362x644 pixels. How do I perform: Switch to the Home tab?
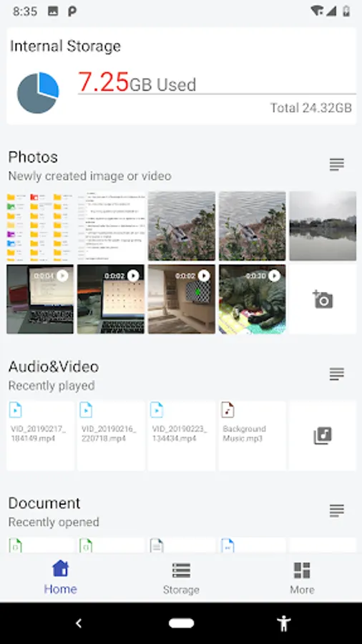[60, 577]
